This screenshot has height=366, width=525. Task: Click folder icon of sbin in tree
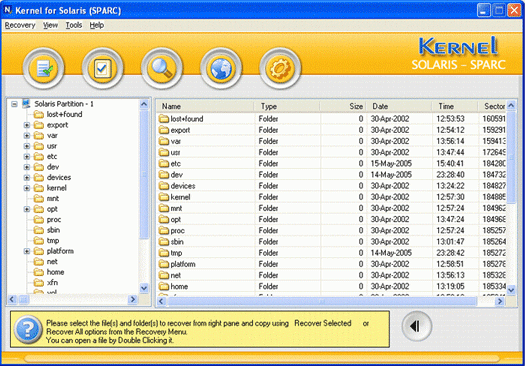tap(39, 230)
